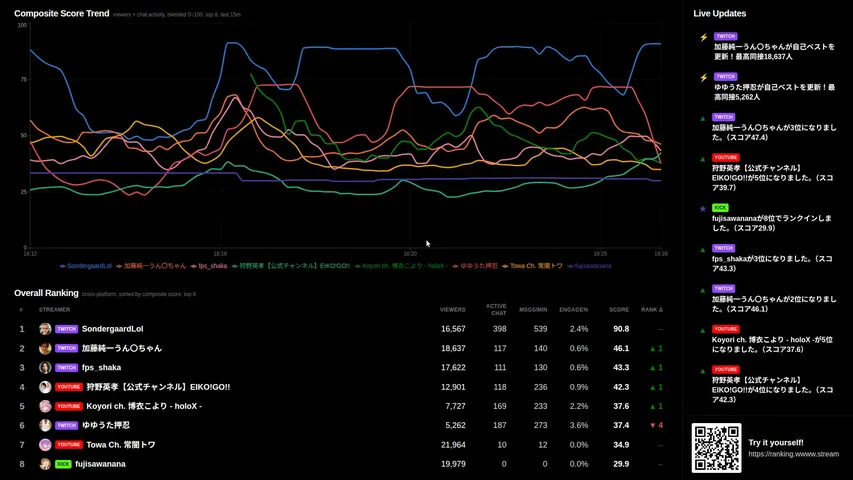
Task: Click the YouTube badge in the Koyori ch. ranking row
Action: 69,406
